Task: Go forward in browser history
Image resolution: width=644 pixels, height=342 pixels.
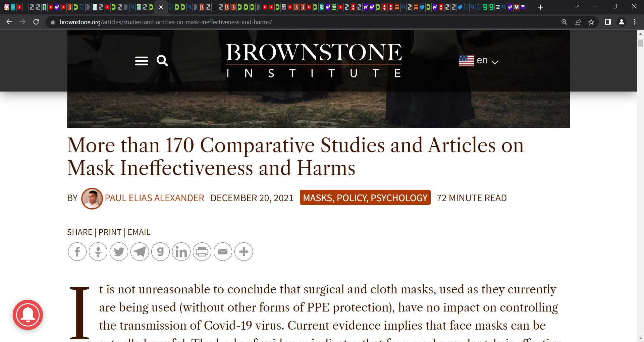Action: (x=22, y=22)
